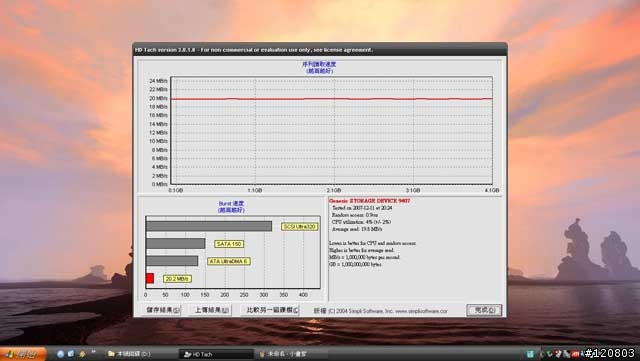Click the 上傳結果 (upload results) button
The height and width of the screenshot is (361, 640).
(x=211, y=310)
